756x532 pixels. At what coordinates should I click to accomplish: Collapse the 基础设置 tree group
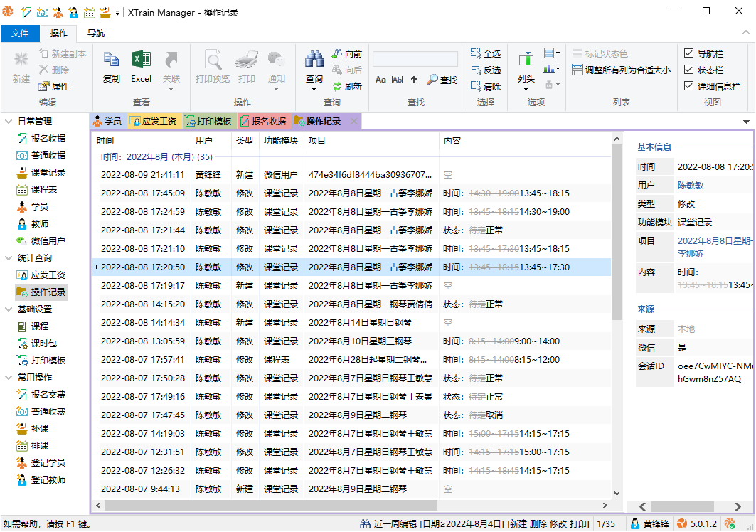[x=9, y=309]
